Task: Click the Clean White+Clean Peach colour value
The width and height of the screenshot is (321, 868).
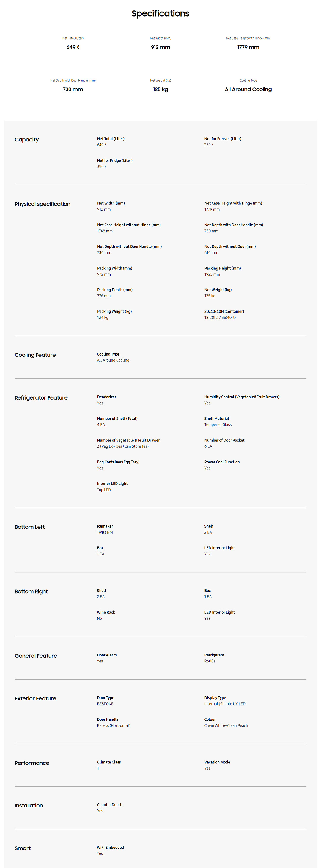Action: pos(226,725)
